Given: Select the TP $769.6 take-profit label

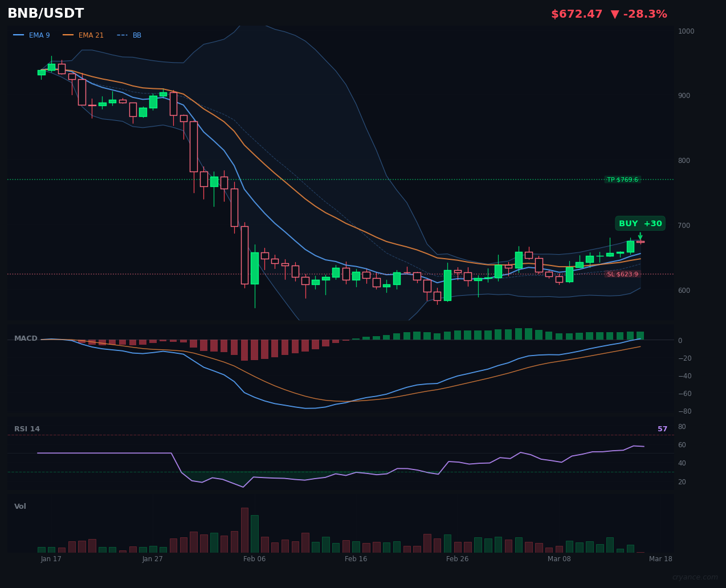Looking at the screenshot, I should [x=622, y=179].
